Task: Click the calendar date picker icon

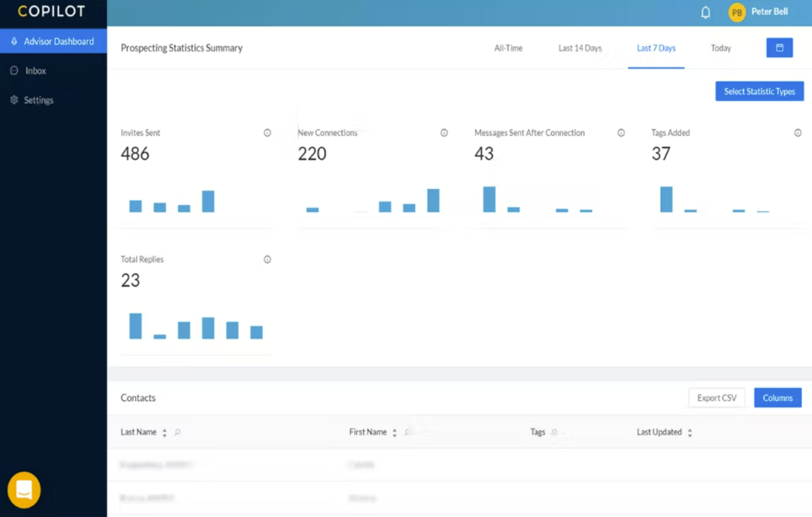Action: click(x=780, y=48)
